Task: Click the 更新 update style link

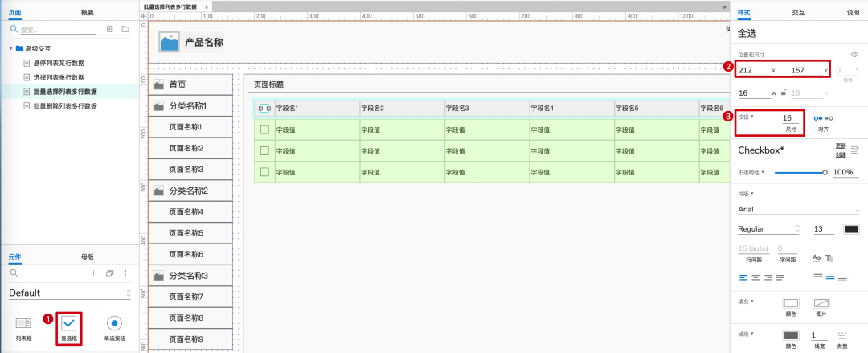Action: (x=841, y=146)
